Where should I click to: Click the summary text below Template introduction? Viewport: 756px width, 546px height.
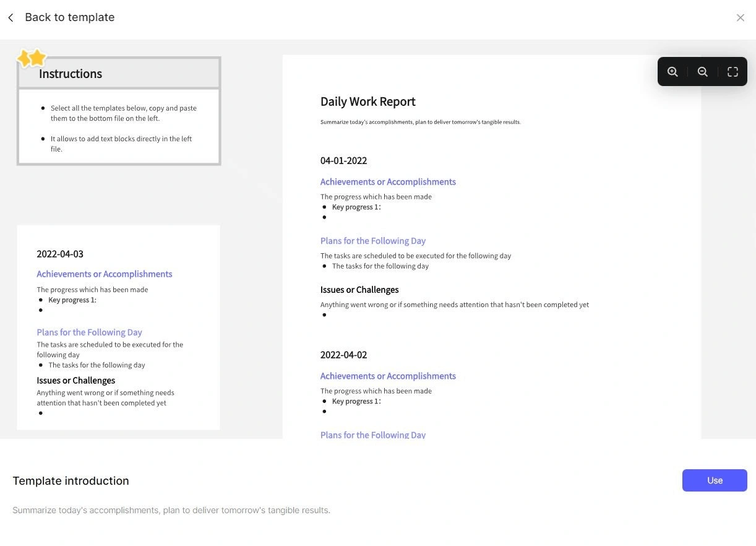tap(171, 510)
